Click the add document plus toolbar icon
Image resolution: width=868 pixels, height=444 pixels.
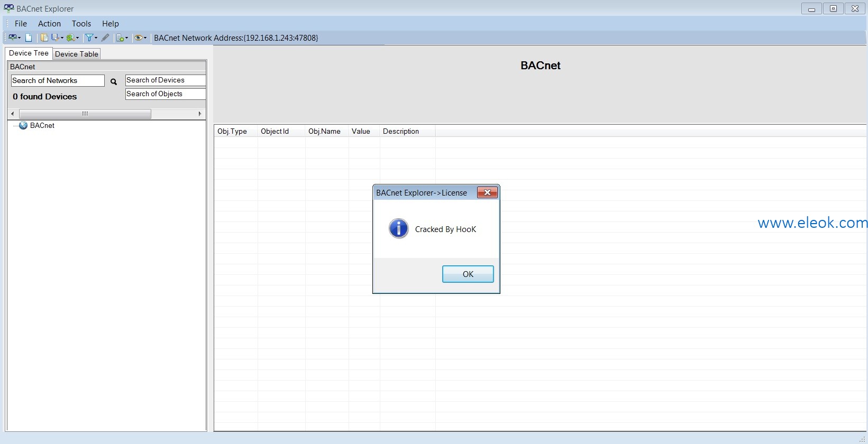[120, 38]
